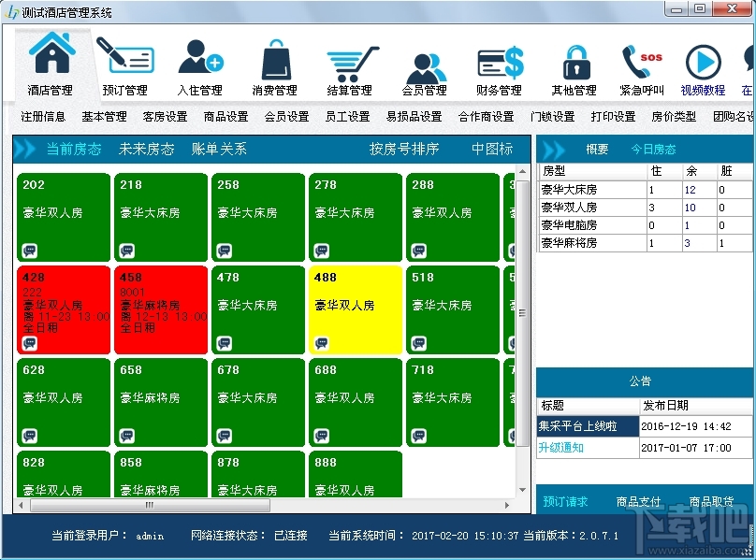Open the 房价类型 submenu

point(674,117)
